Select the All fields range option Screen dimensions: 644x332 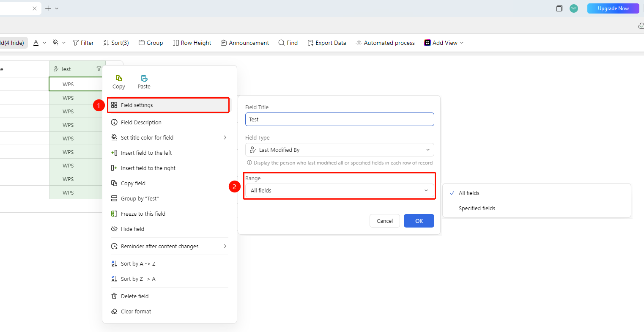coord(537,193)
